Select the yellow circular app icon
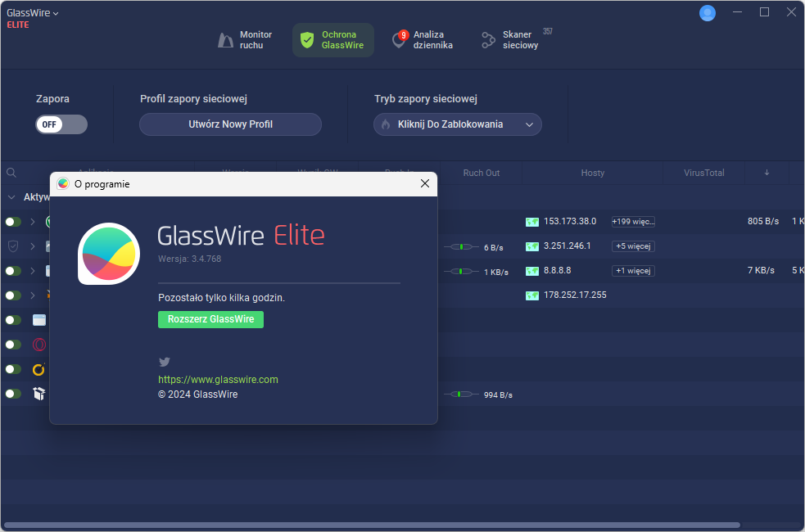This screenshot has width=805, height=532. (39, 369)
